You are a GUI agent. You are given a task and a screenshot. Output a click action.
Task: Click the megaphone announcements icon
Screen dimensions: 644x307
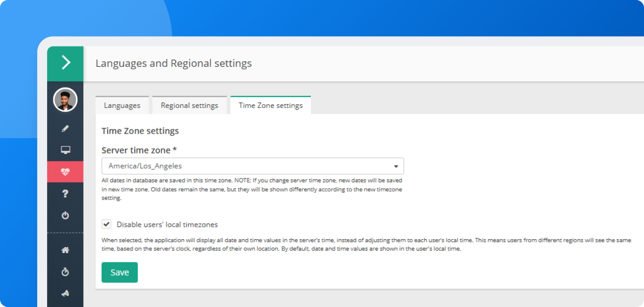(65, 293)
